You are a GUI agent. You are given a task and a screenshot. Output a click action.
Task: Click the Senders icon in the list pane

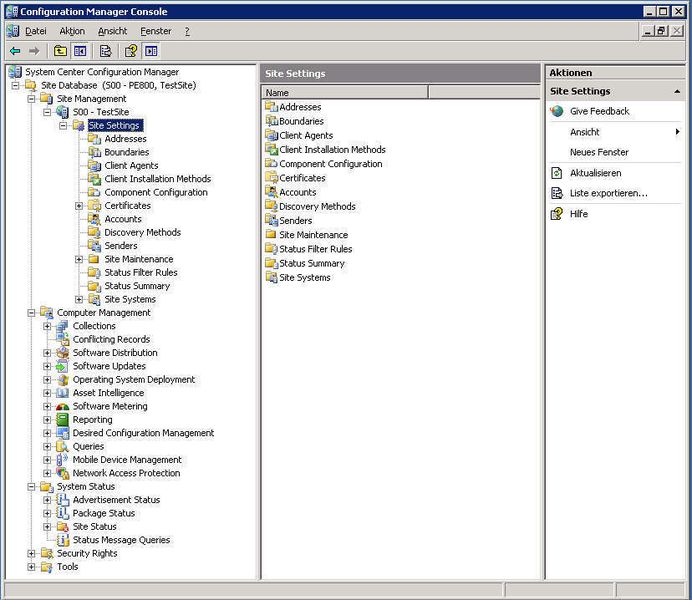pos(271,220)
